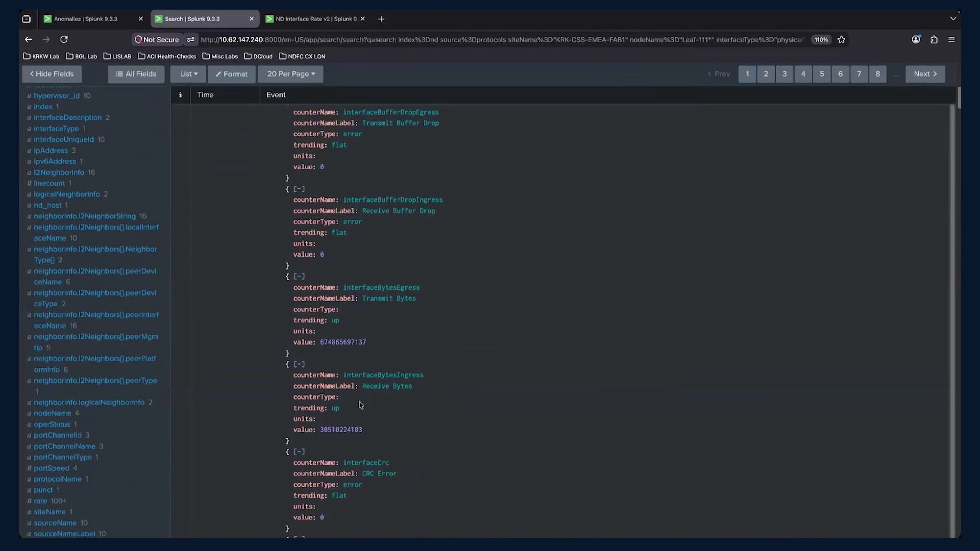Open the ACI Health-Checks bookmark folder
980x551 pixels.
point(167,56)
